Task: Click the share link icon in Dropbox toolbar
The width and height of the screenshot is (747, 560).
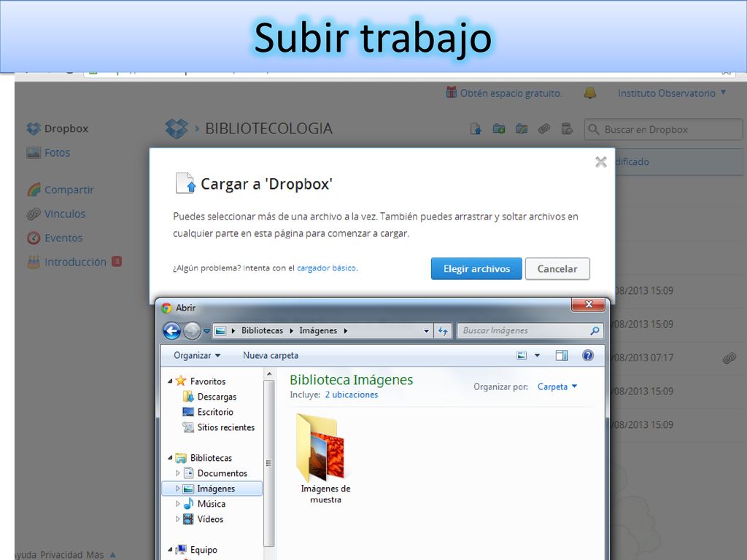Action: point(543,128)
